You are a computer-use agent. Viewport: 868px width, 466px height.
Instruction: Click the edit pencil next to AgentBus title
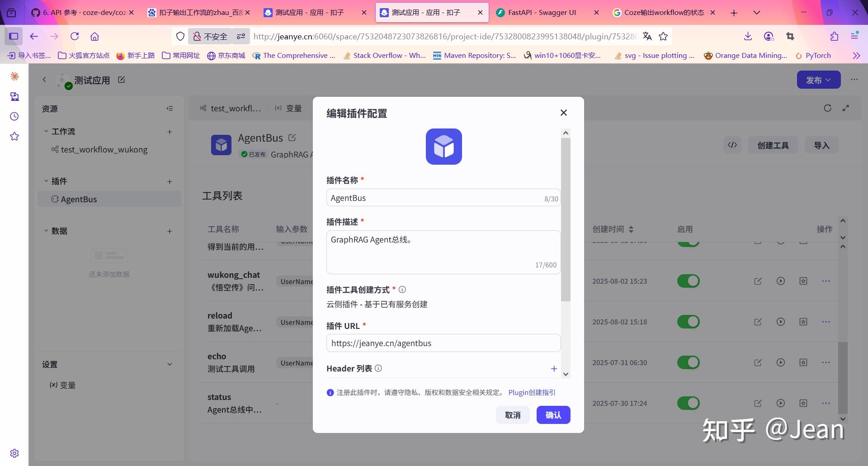292,137
